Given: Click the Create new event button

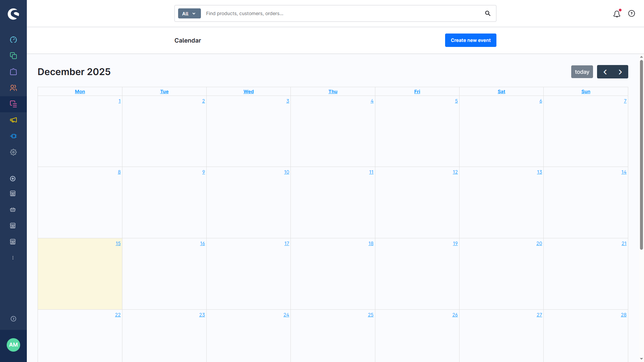Looking at the screenshot, I should (470, 40).
